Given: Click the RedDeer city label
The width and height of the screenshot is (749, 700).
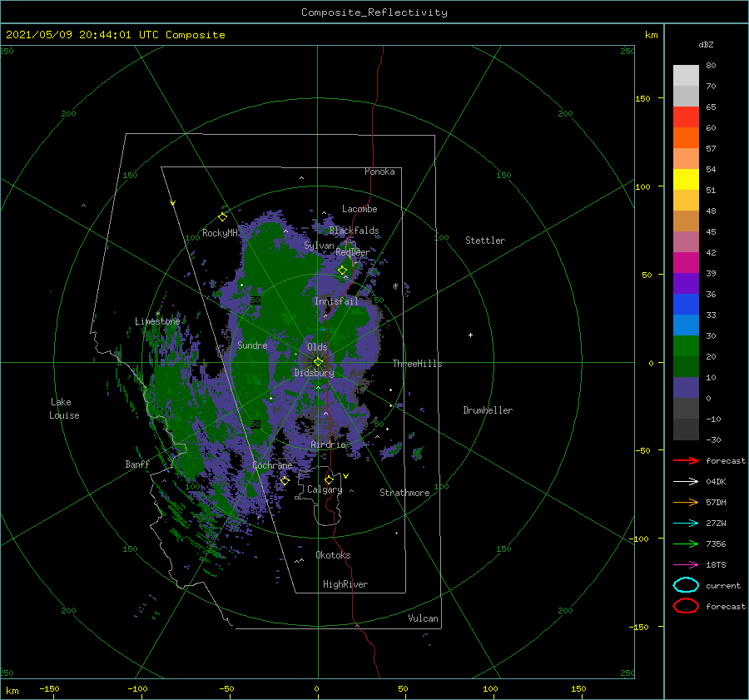Looking at the screenshot, I should click(353, 252).
